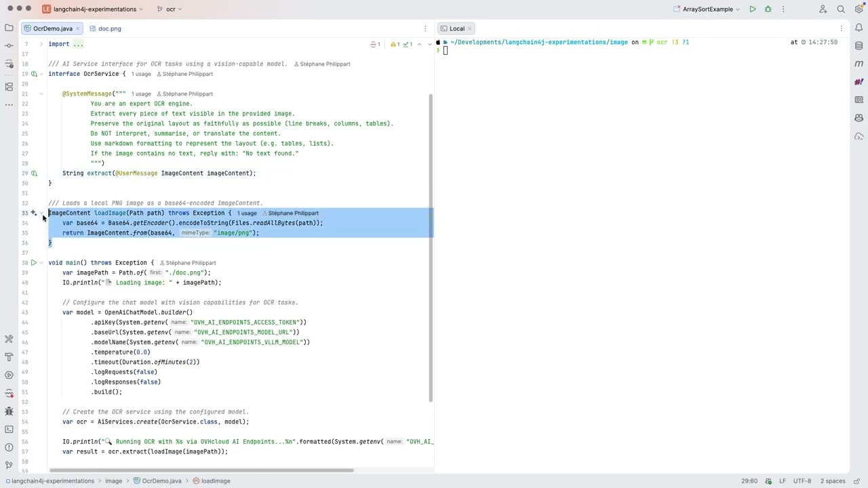Change the LF line separator in the status bar
The width and height of the screenshot is (868, 488).
point(783,481)
